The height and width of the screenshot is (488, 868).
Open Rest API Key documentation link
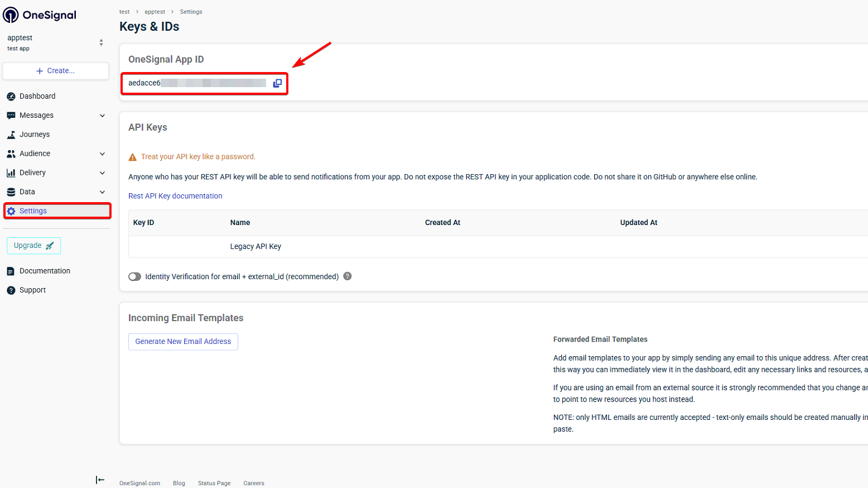(175, 196)
